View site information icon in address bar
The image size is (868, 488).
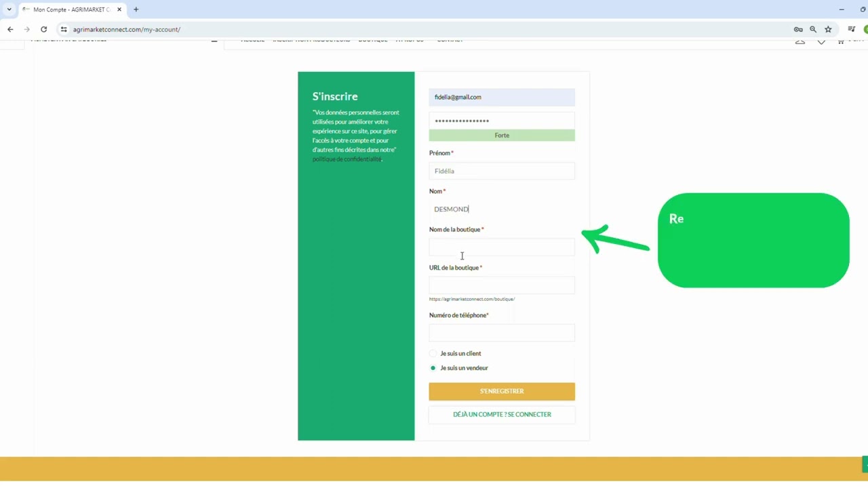[x=64, y=29]
